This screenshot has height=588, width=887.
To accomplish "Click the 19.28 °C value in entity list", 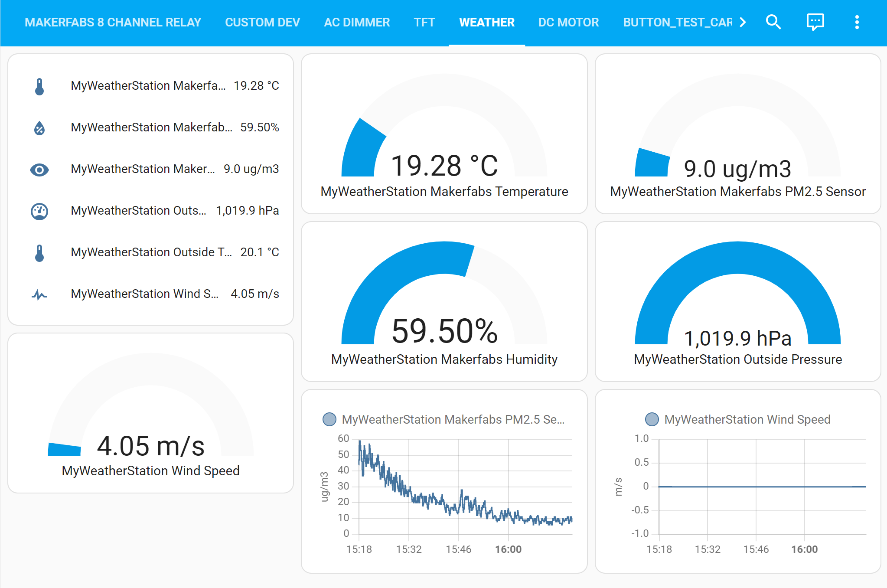I will pos(256,85).
